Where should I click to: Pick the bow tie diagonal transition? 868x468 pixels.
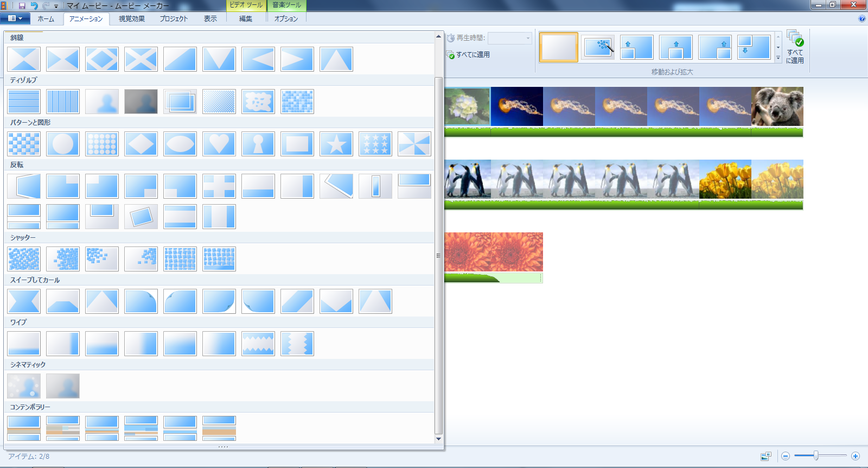63,59
